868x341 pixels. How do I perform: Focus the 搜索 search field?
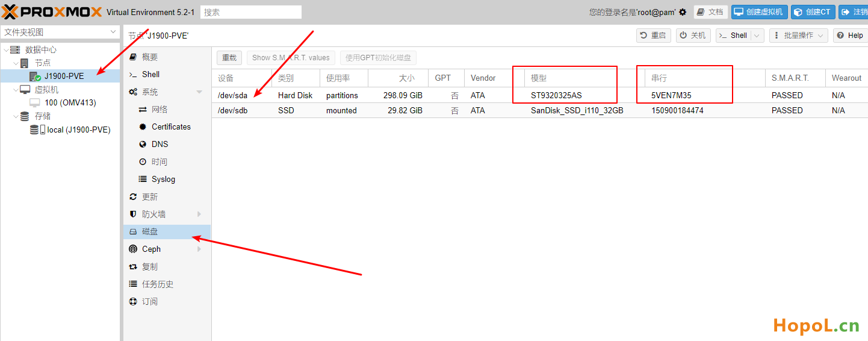point(251,12)
